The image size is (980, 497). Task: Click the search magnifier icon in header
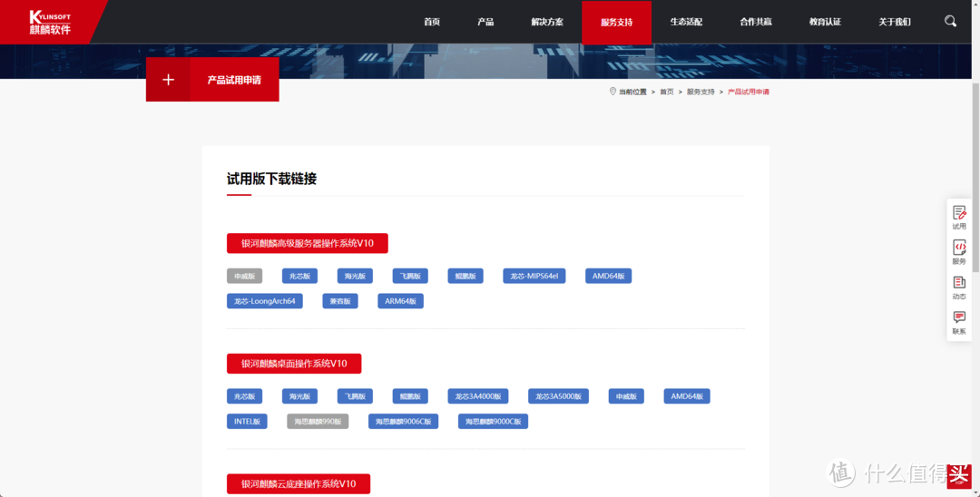pyautogui.click(x=950, y=22)
